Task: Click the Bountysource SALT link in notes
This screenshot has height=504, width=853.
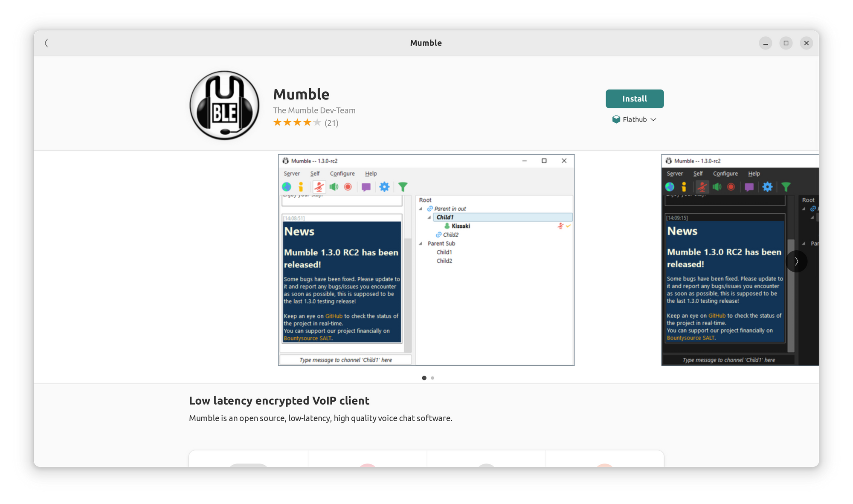Action: pos(307,338)
